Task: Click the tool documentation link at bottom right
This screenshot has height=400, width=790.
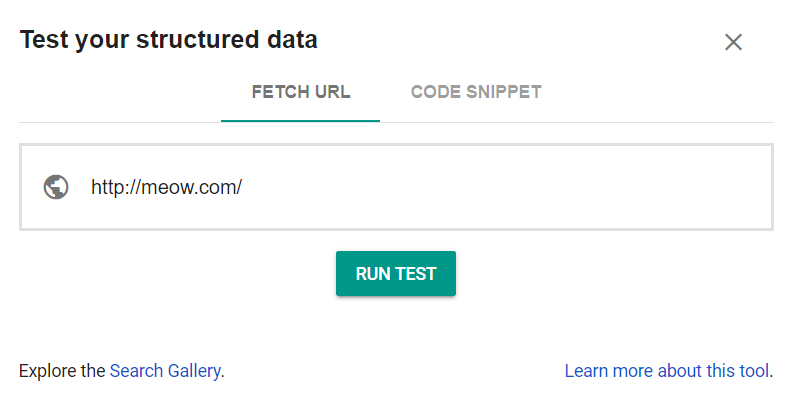Action: point(667,371)
